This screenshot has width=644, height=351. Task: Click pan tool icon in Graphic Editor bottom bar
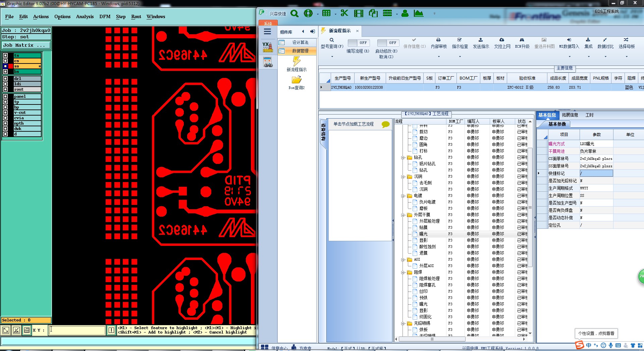6,330
